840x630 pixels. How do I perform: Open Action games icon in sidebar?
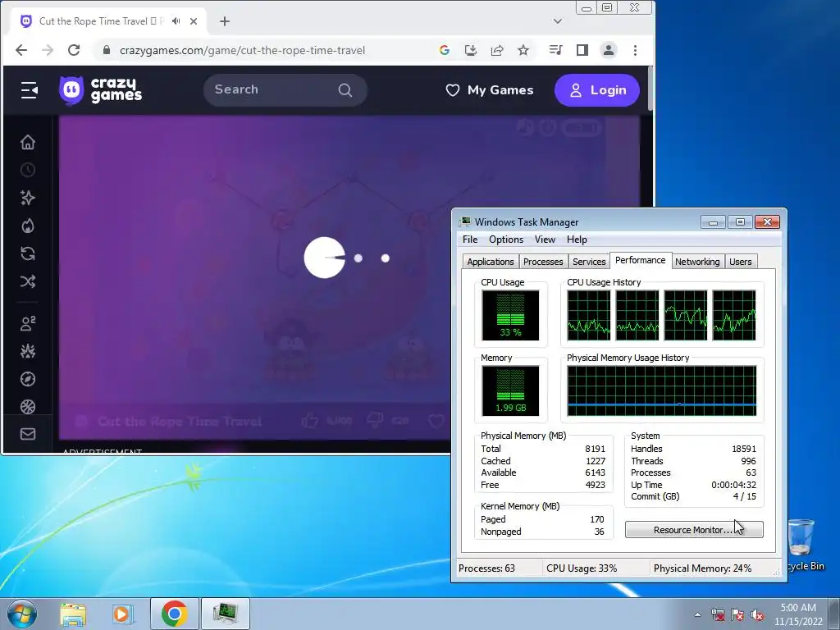28,351
